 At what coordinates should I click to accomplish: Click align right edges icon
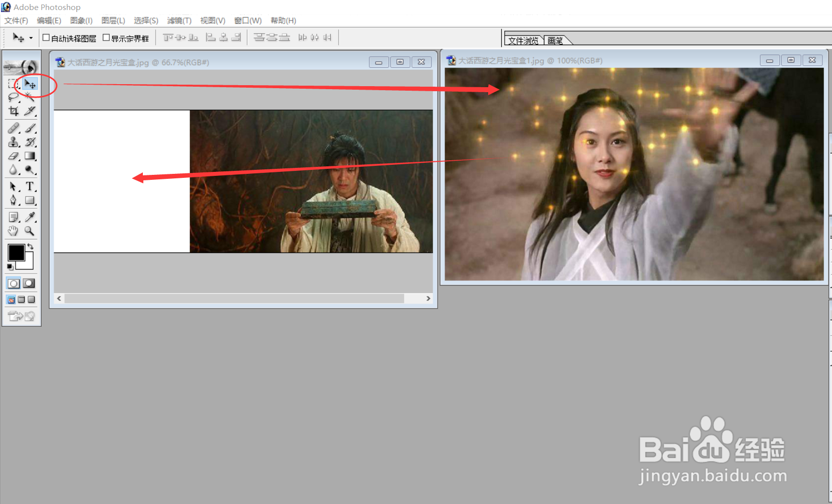tap(236, 38)
